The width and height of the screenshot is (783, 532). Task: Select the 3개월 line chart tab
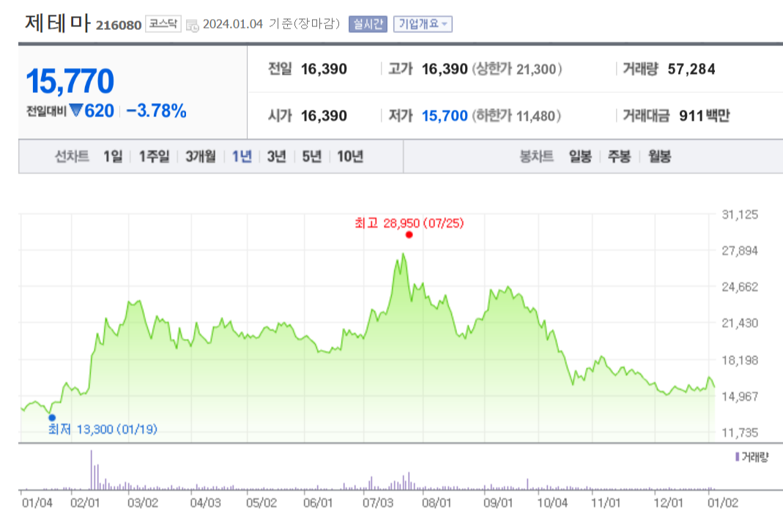pyautogui.click(x=201, y=157)
